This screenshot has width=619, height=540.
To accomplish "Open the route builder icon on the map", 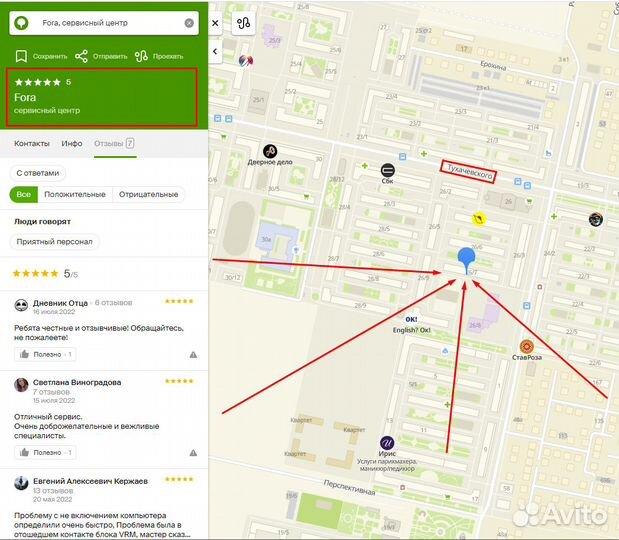I will (x=245, y=22).
